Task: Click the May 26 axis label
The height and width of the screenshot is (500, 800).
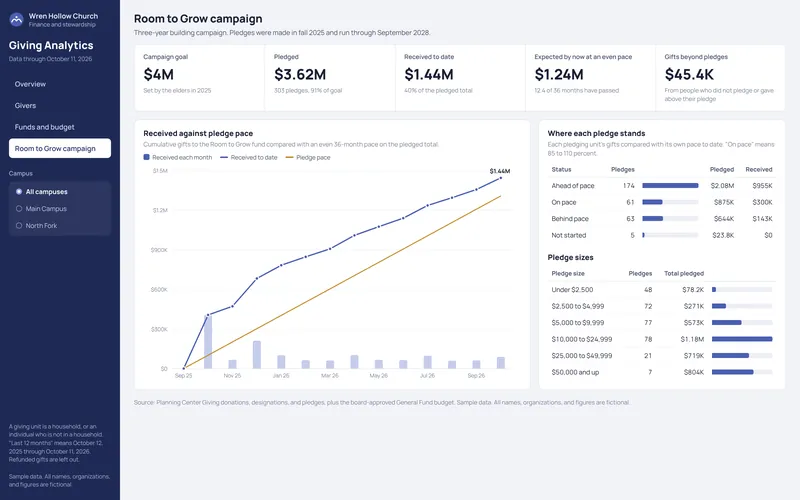Action: pos(379,376)
